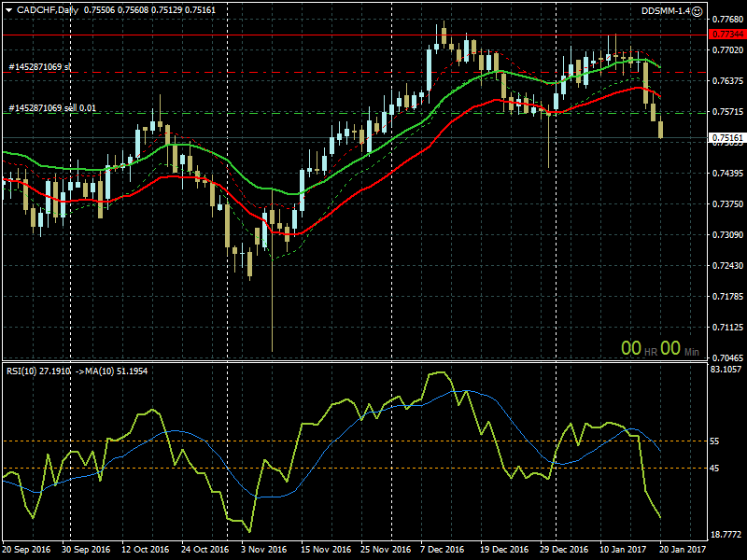
Task: Click the RSI scale value 83.1057
Action: (726, 369)
